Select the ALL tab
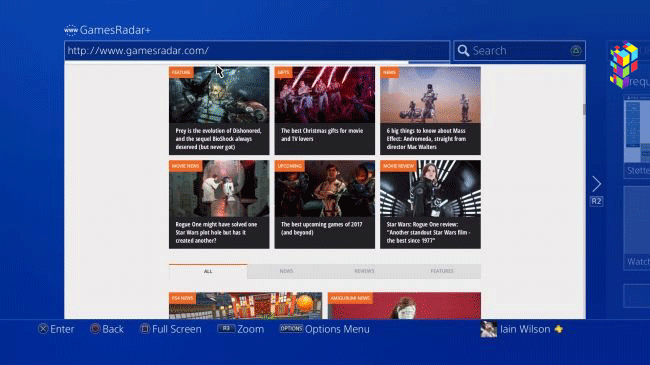The height and width of the screenshot is (365, 650). click(208, 271)
